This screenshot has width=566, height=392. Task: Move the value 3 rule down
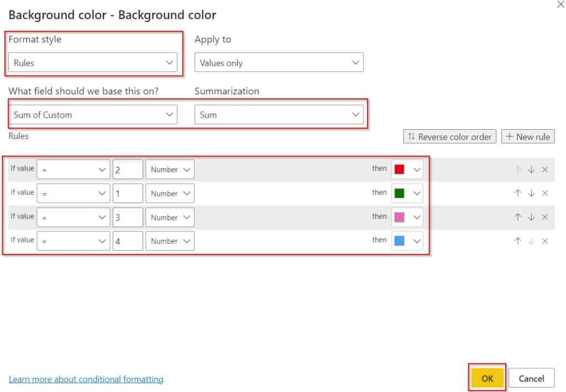(531, 217)
